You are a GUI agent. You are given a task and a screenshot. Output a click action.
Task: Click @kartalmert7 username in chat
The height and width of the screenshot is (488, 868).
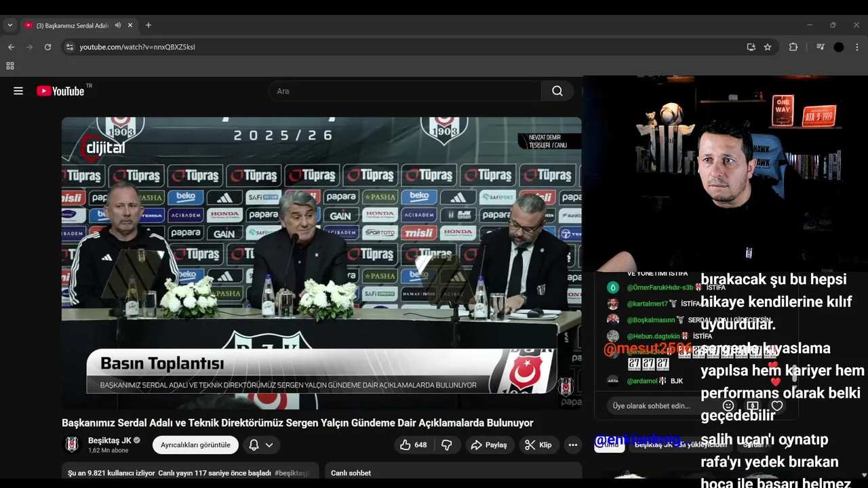click(x=647, y=304)
